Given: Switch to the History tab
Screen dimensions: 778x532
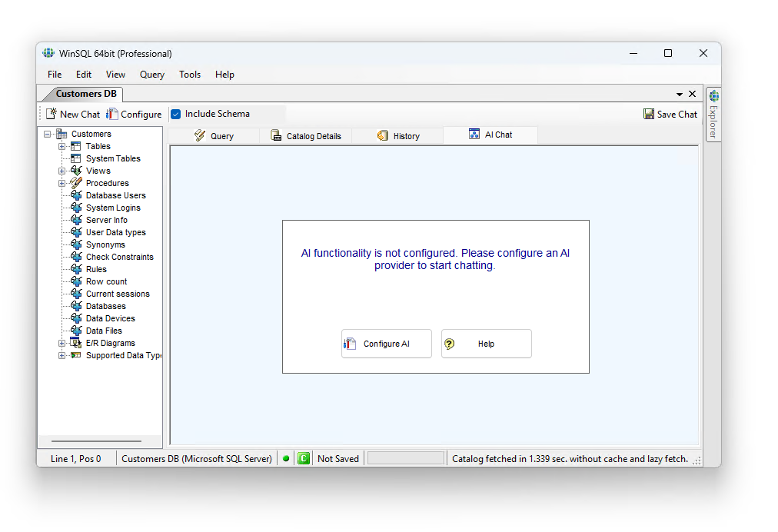Looking at the screenshot, I should 398,136.
